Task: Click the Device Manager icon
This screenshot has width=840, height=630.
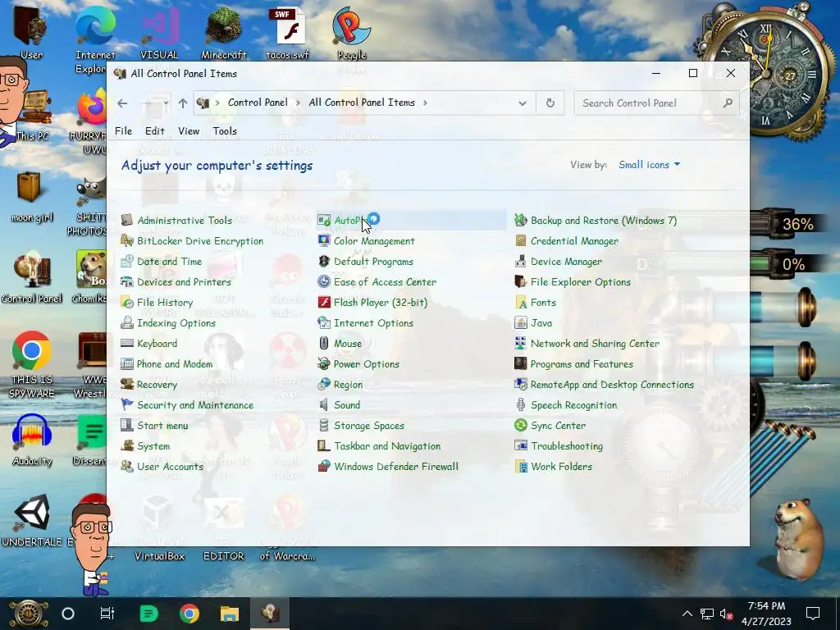Action: tap(520, 262)
